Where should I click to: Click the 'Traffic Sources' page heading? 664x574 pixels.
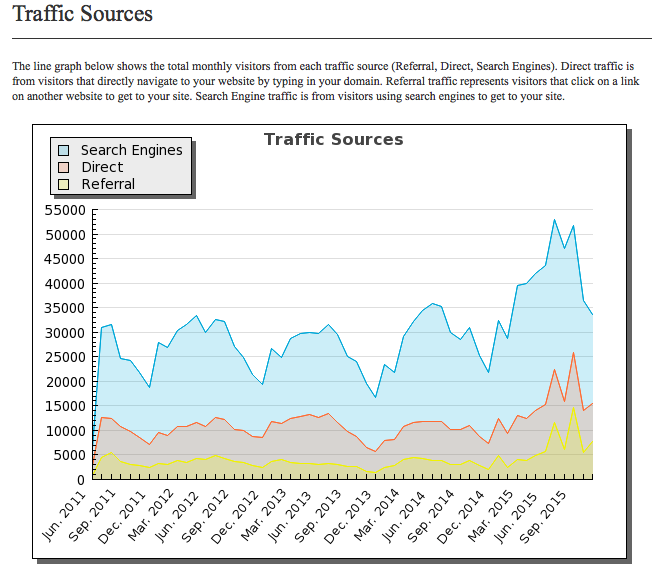point(82,14)
